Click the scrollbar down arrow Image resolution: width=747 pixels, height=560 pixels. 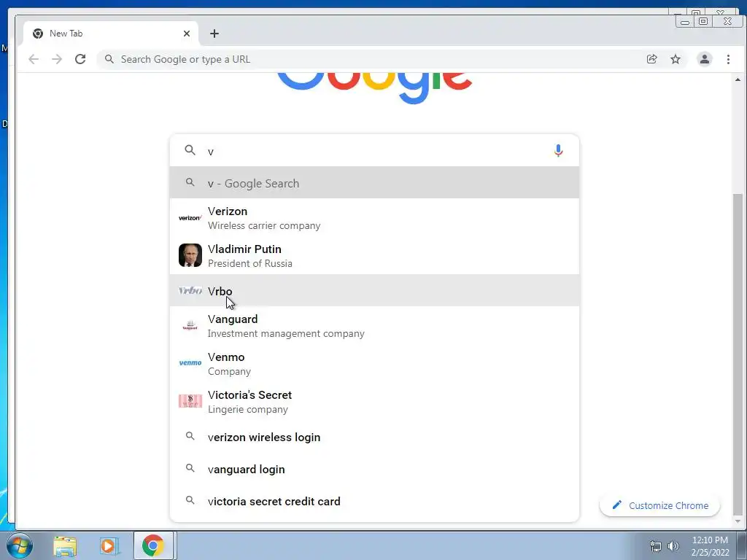[738, 521]
